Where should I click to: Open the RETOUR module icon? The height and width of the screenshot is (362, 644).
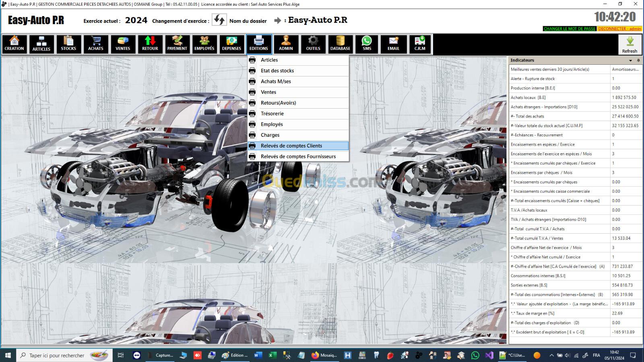tap(150, 44)
